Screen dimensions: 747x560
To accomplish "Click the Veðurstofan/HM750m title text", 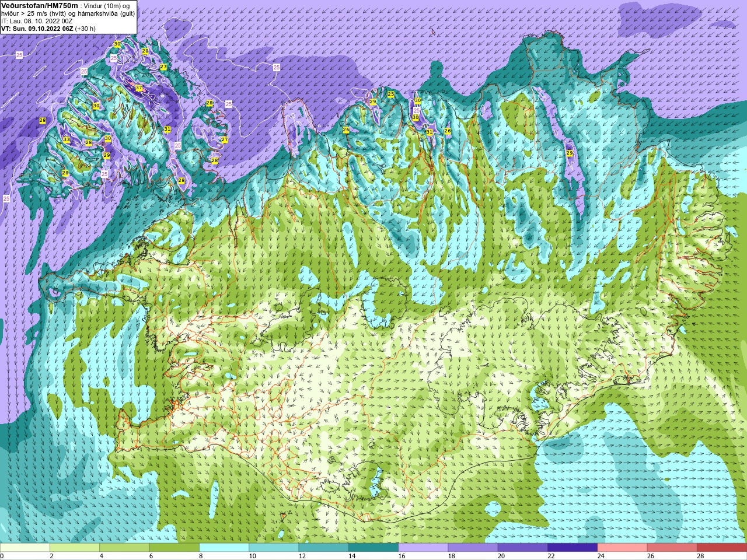I will tap(39, 5).
